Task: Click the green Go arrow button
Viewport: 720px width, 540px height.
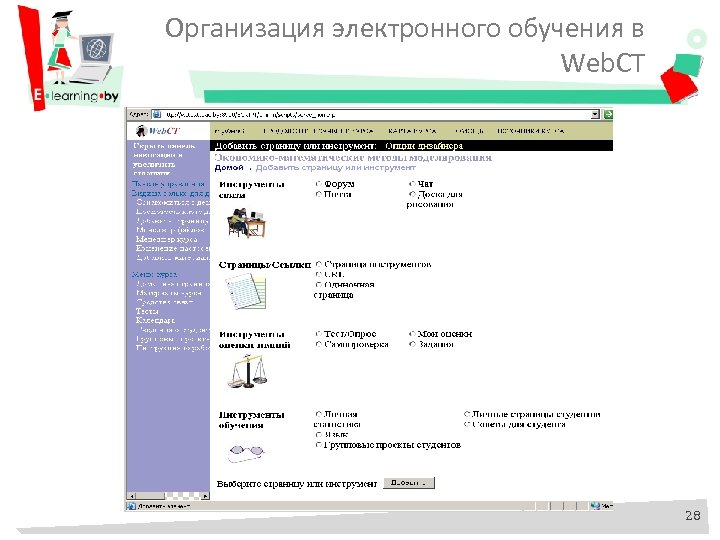Action: click(x=608, y=114)
